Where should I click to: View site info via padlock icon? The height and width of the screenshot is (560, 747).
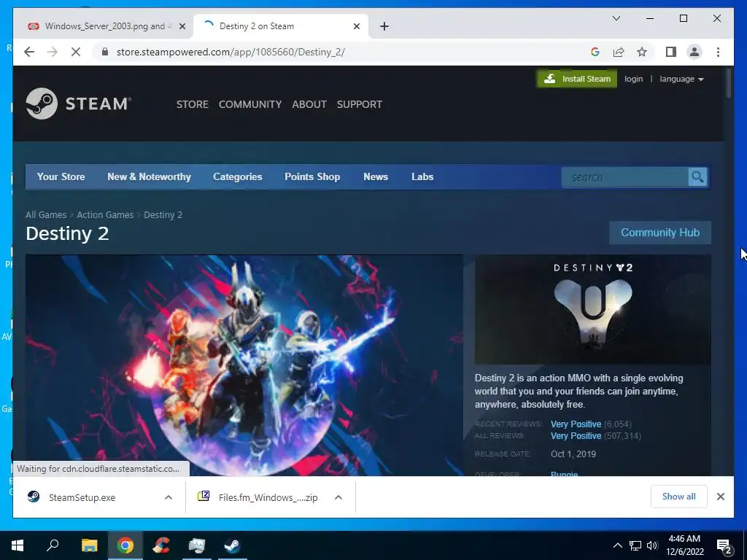coord(105,52)
